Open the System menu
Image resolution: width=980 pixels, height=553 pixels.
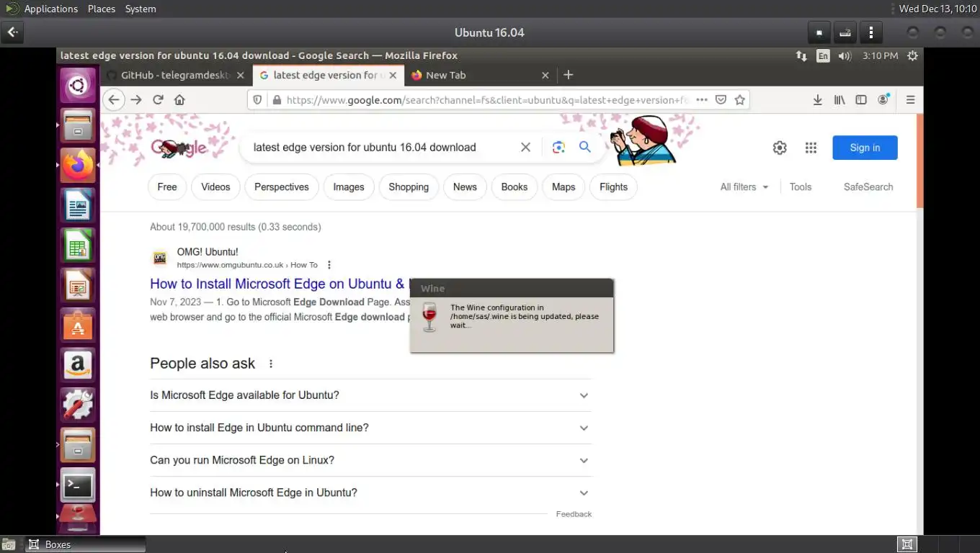[141, 9]
